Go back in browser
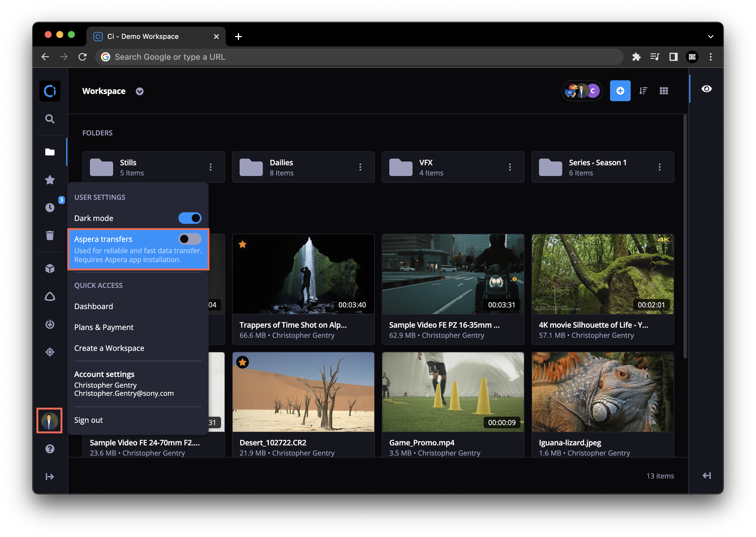The height and width of the screenshot is (537, 756). point(45,57)
